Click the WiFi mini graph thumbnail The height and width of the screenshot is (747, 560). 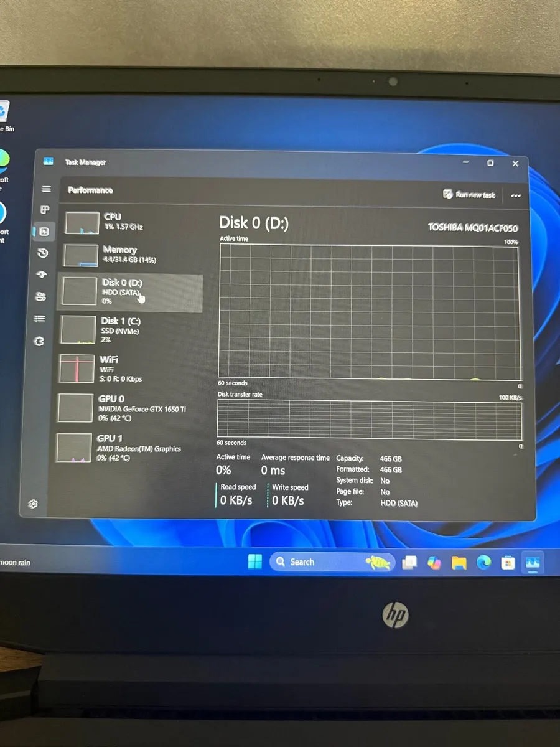76,369
